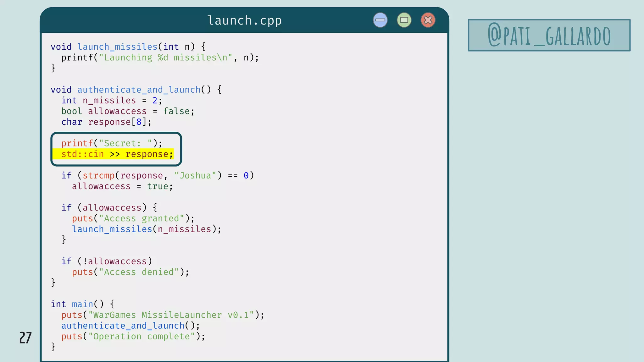Click the strcmp(response, "Joshua") condition line
Screen dimensions: 644x362
[x=158, y=176]
